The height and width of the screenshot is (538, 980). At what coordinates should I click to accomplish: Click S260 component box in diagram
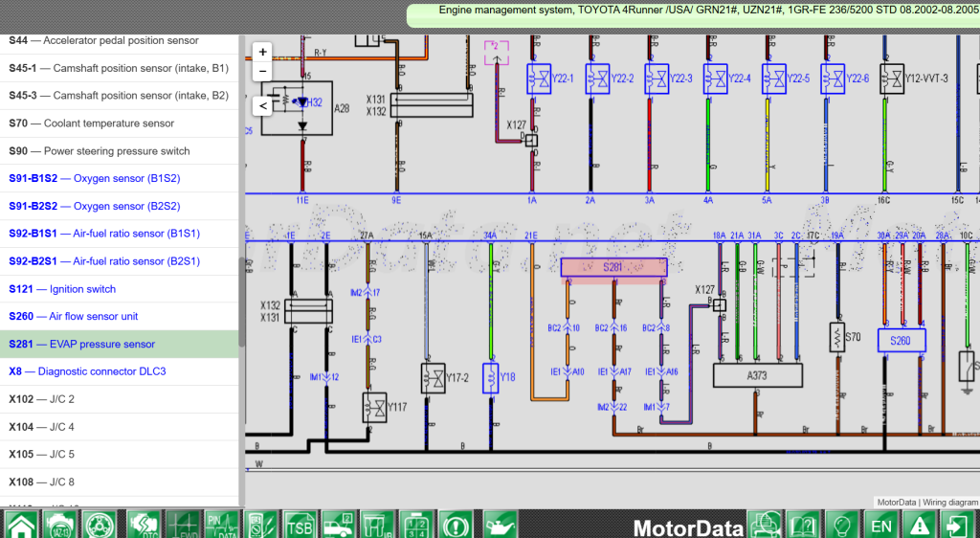(902, 341)
